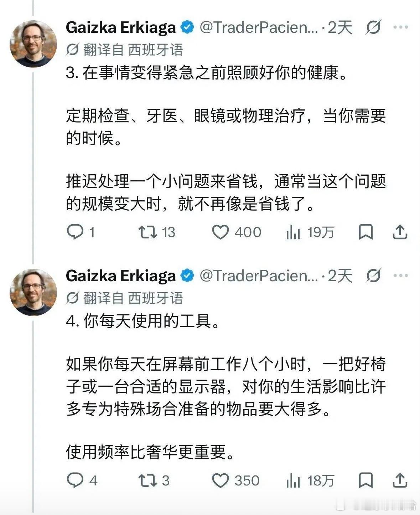Retweet the post with 3 reposts
The image size is (420, 515).
(154, 480)
